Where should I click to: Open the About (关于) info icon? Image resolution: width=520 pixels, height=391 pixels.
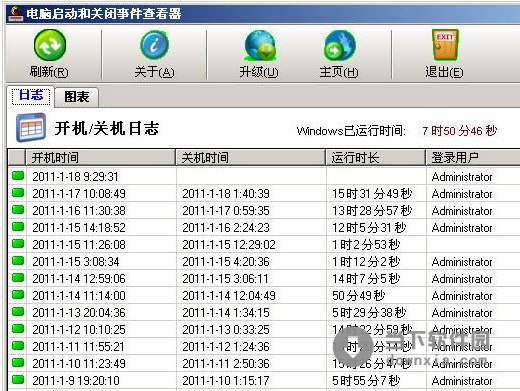[x=154, y=45]
